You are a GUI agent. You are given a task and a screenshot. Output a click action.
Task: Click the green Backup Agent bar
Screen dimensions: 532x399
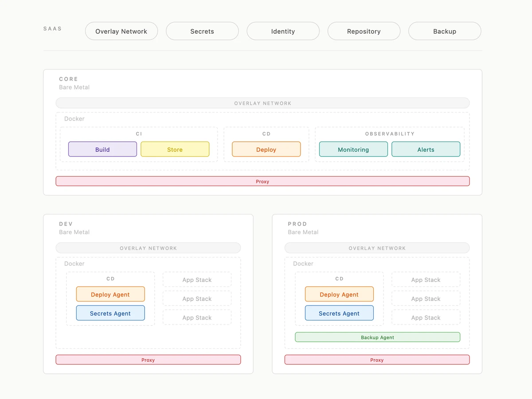coord(377,337)
